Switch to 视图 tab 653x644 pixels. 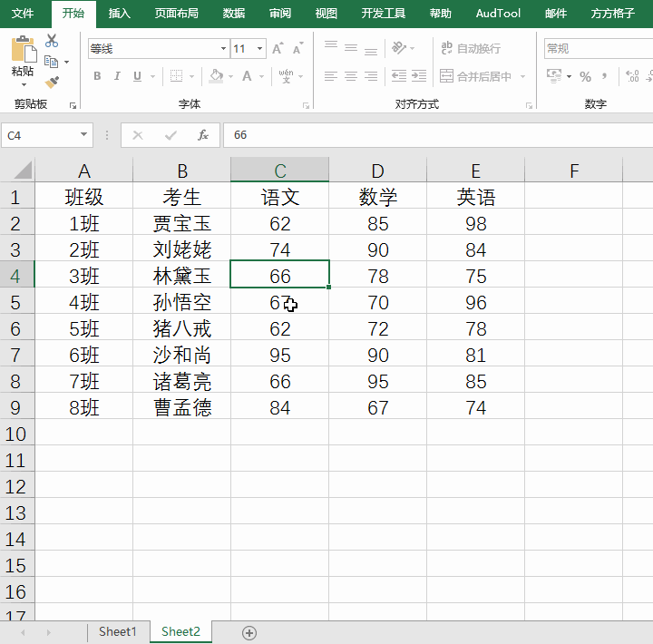click(326, 14)
